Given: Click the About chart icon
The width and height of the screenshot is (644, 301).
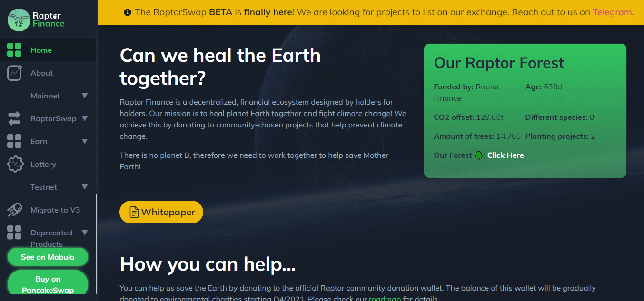Looking at the screenshot, I should [x=14, y=73].
